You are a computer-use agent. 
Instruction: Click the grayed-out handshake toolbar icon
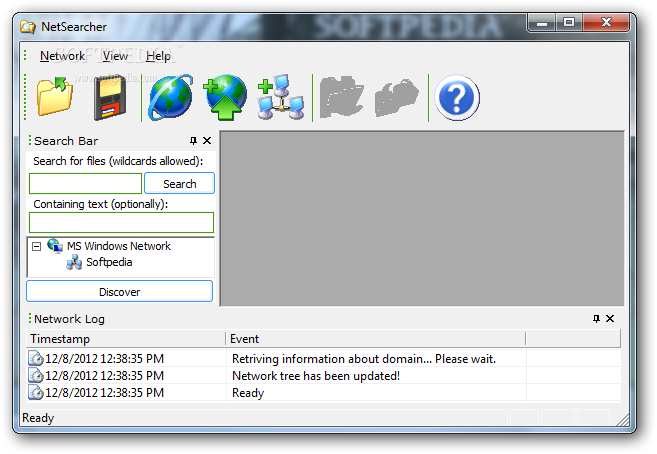(x=396, y=98)
